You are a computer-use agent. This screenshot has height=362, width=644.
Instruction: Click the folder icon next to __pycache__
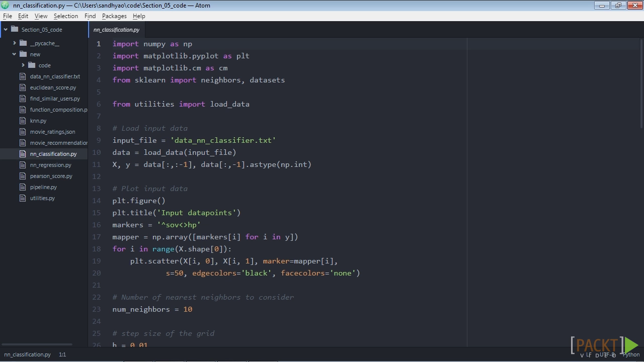coord(23,43)
